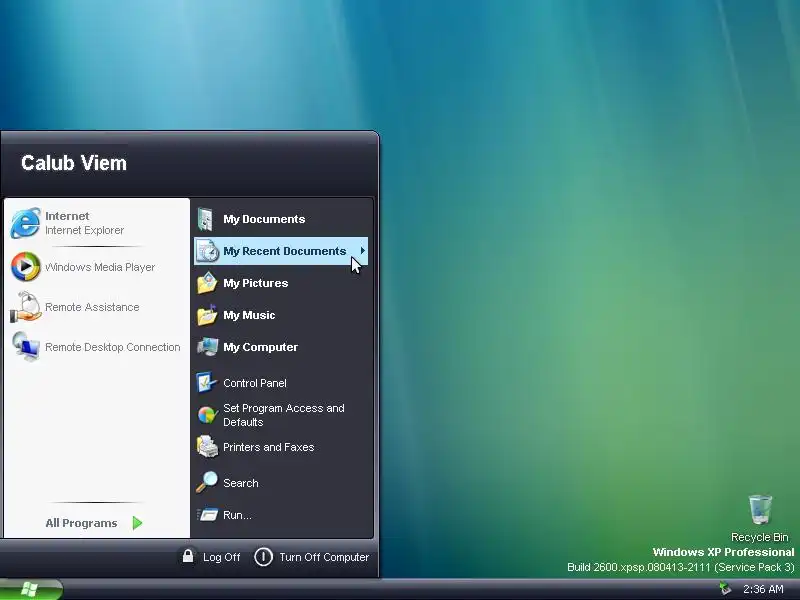Click the My Recent Documents clock icon
Viewport: 800px width, 600px height.
point(208,251)
